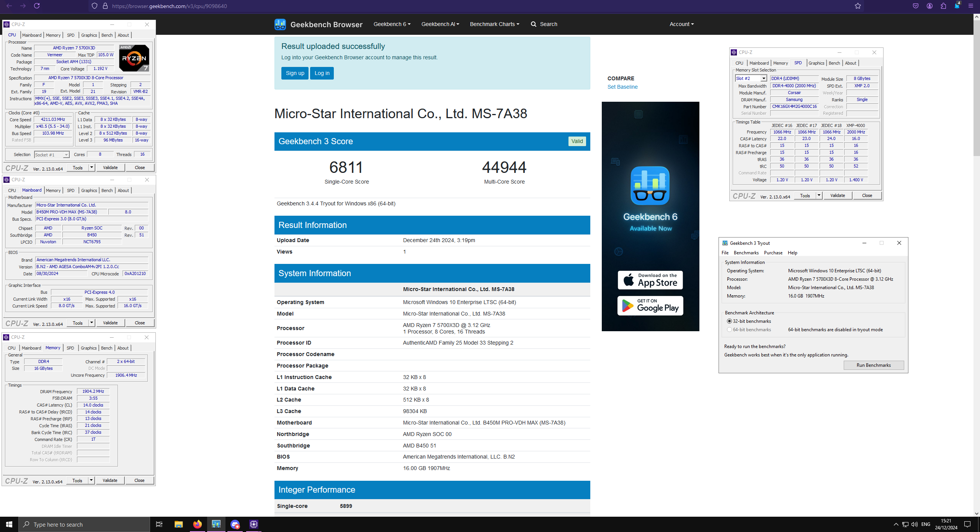Screen dimensions: 980x532
Task: Switch to Firefox on the taskbar
Action: point(197,524)
